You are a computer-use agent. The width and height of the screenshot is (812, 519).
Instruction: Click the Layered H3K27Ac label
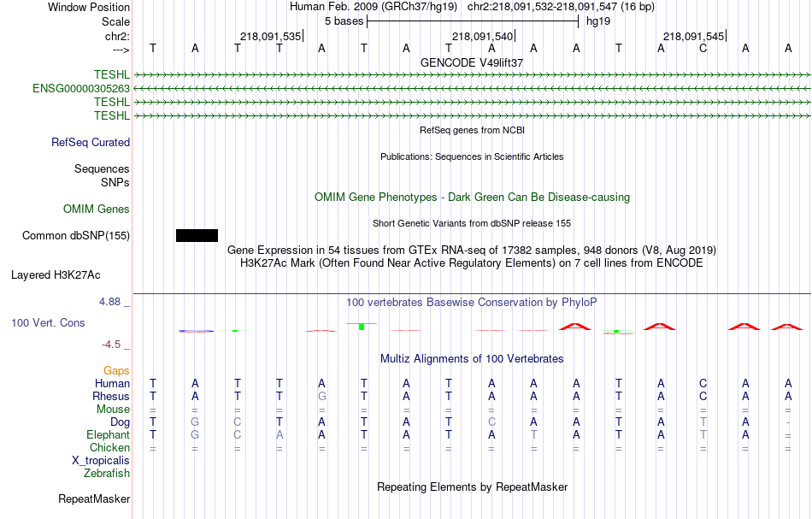click(56, 275)
